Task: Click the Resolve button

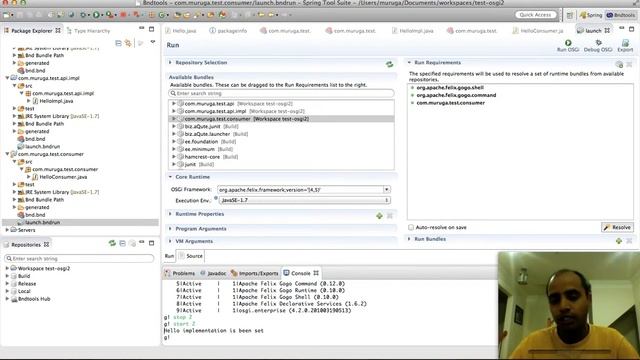Action: point(618,227)
